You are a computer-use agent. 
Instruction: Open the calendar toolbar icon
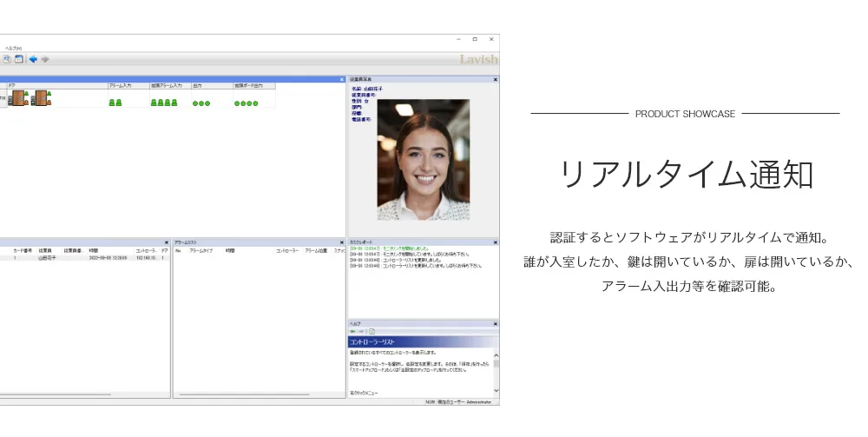(19, 59)
